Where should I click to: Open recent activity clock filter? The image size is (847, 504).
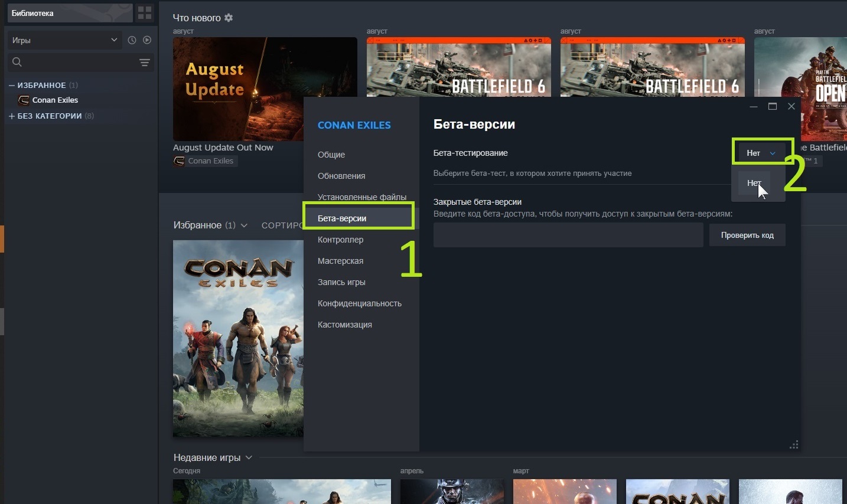click(132, 40)
